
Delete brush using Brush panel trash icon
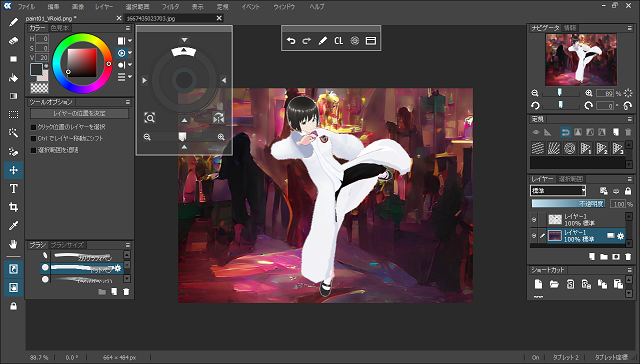[126, 292]
